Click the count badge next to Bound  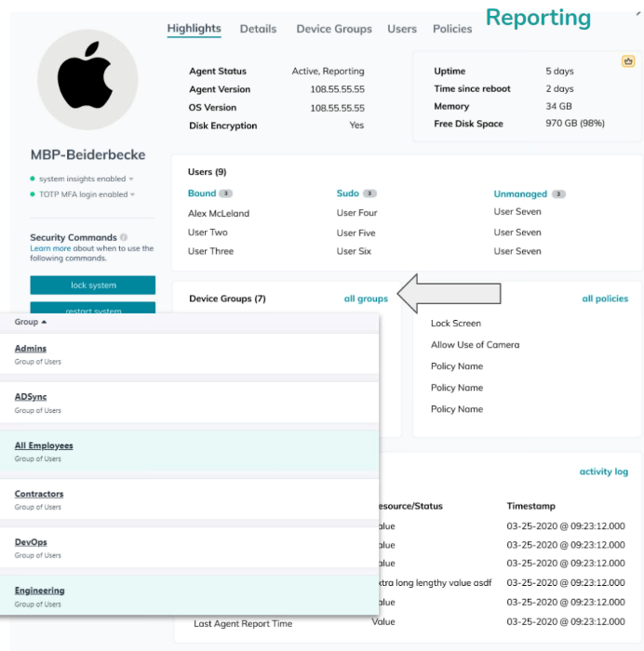(225, 193)
